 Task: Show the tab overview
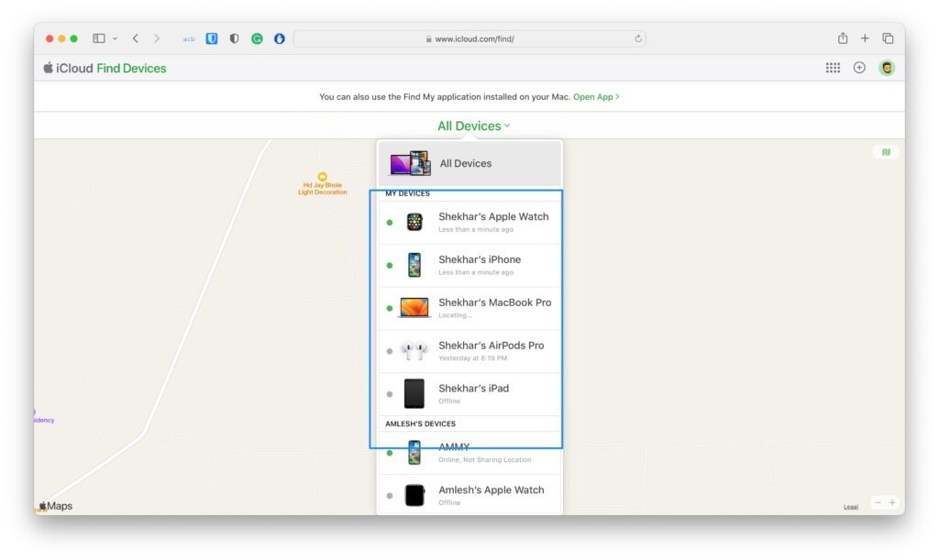888,38
